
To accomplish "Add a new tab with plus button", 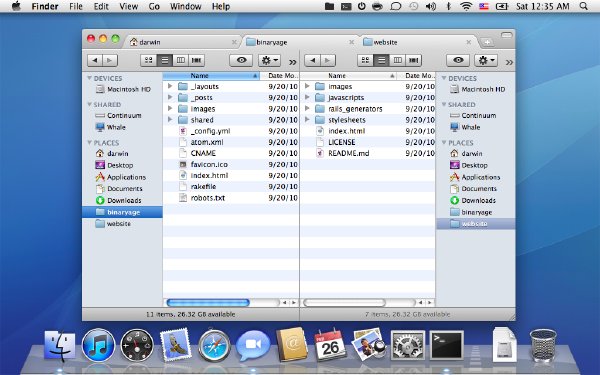I will [x=487, y=42].
